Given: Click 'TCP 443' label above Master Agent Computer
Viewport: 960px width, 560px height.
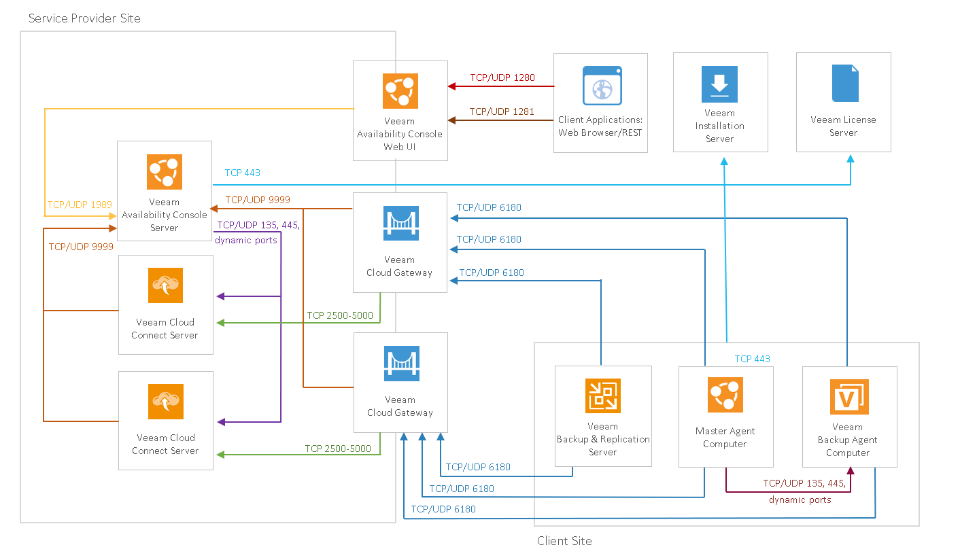Looking at the screenshot, I should 753,359.
